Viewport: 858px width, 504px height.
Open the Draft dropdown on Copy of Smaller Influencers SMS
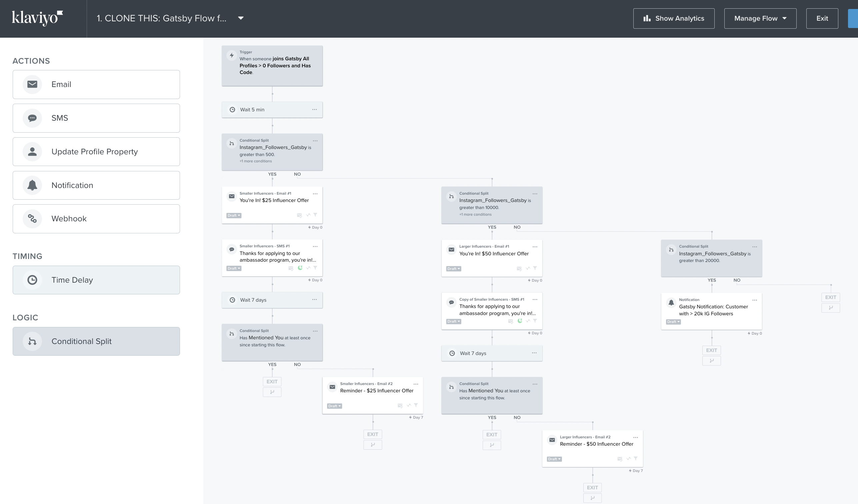pyautogui.click(x=454, y=321)
